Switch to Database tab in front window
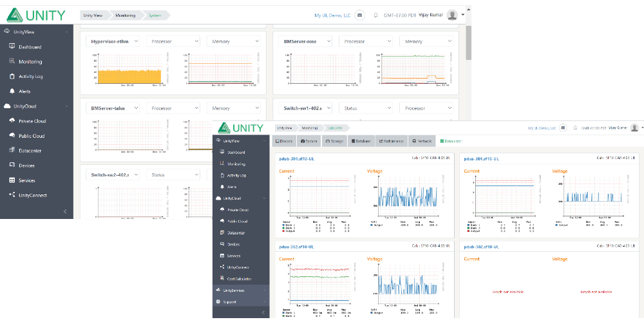This screenshot has width=644, height=322. coord(361,141)
